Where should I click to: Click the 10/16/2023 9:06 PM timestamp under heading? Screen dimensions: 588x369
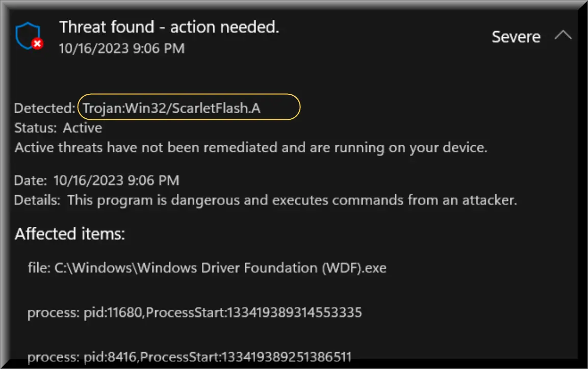122,48
